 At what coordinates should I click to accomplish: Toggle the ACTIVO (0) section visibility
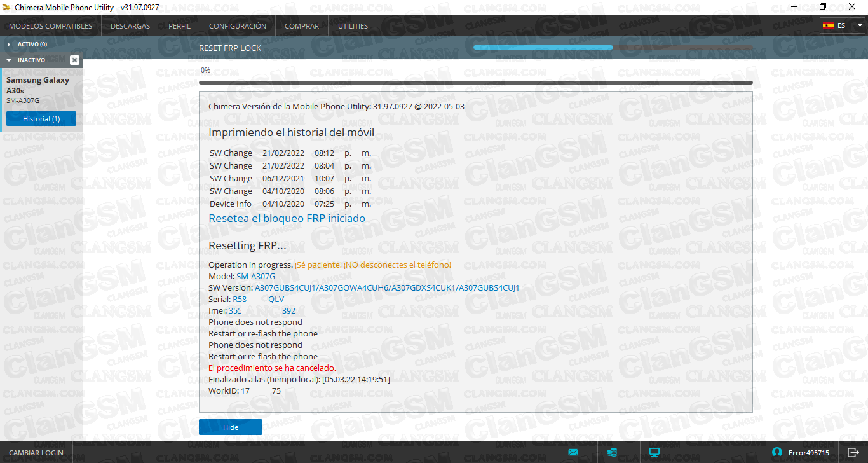click(8, 45)
